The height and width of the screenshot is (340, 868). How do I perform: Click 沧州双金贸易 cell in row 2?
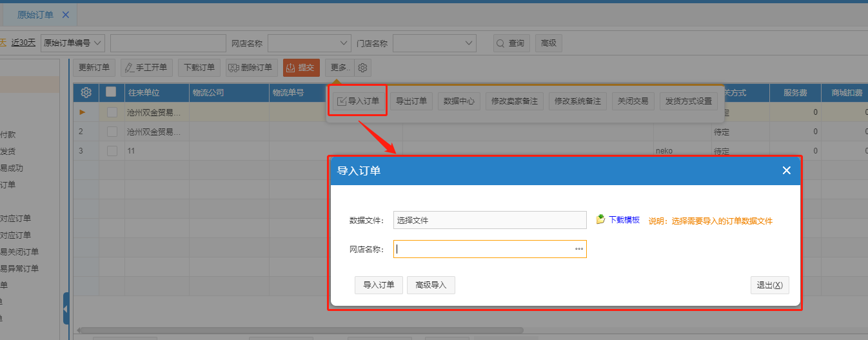point(157,132)
